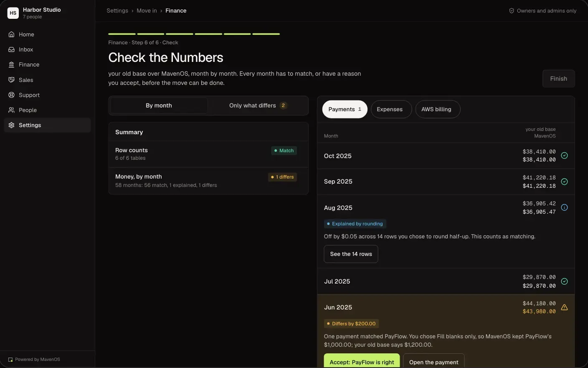The image size is (588, 368).
Task: Click the last step progress segment
Action: click(266, 34)
